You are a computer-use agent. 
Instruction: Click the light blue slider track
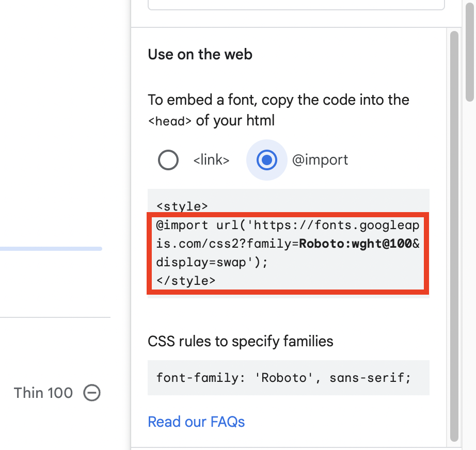click(51, 249)
